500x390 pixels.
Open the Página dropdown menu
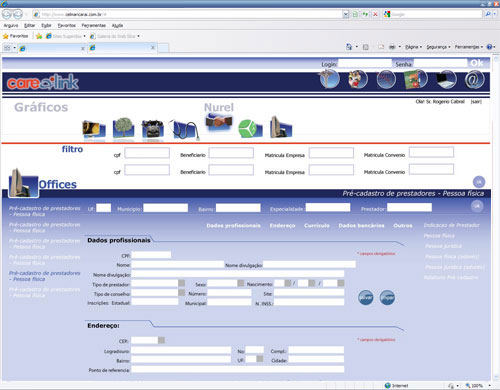point(414,47)
